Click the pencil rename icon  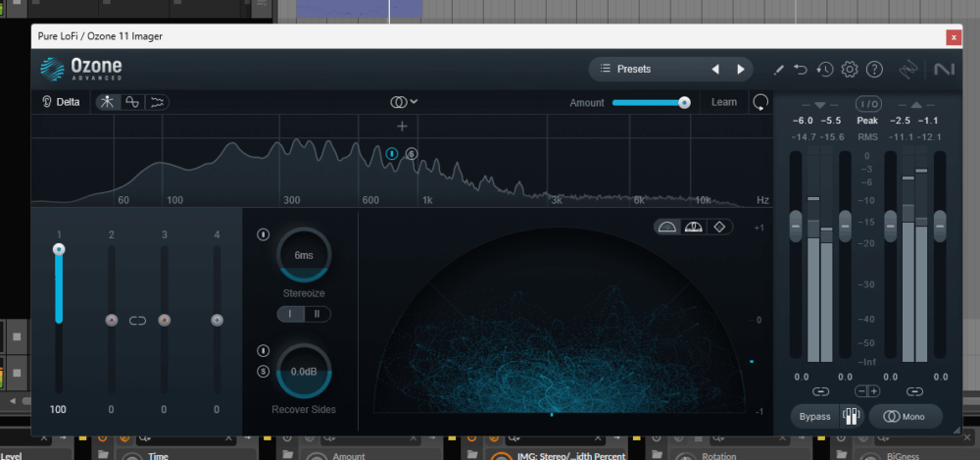[x=778, y=70]
